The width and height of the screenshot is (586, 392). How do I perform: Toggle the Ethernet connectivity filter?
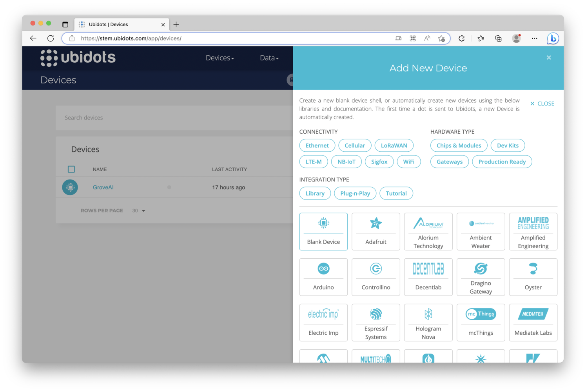(317, 145)
